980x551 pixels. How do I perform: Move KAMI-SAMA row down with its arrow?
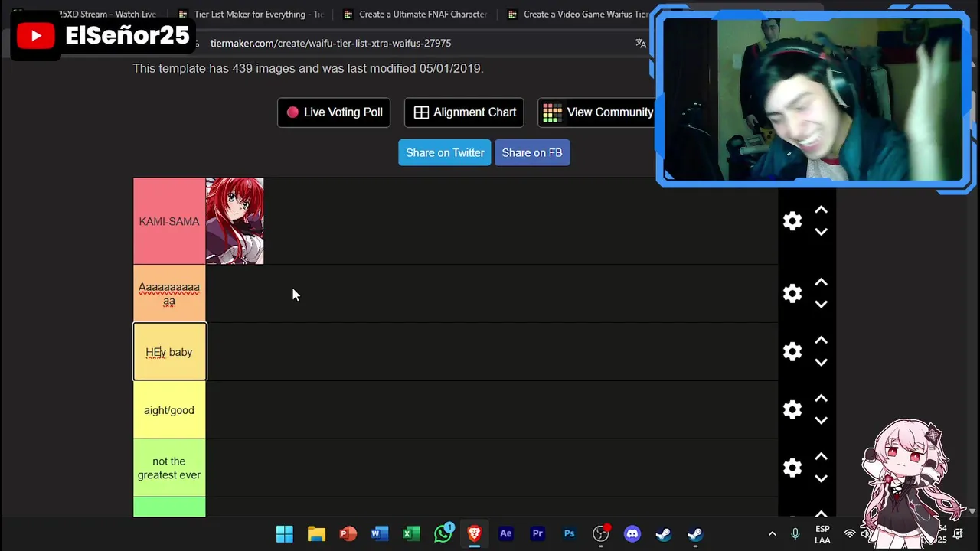[x=821, y=232]
